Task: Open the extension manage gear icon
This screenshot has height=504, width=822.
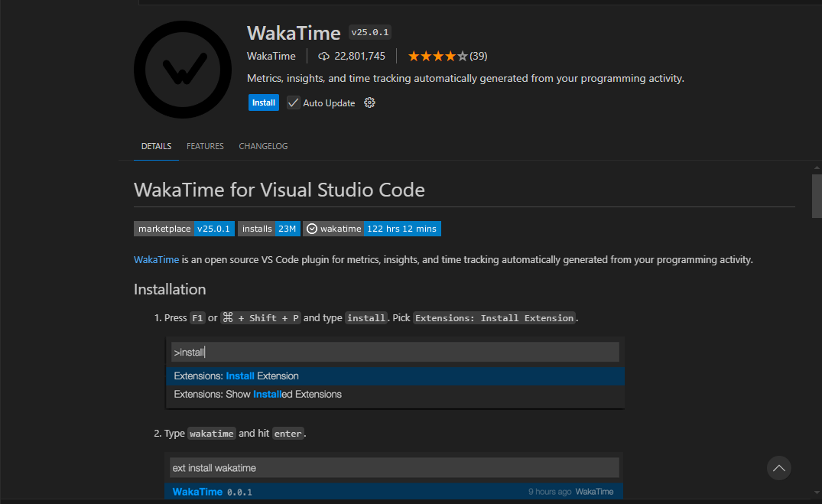Action: coord(369,102)
